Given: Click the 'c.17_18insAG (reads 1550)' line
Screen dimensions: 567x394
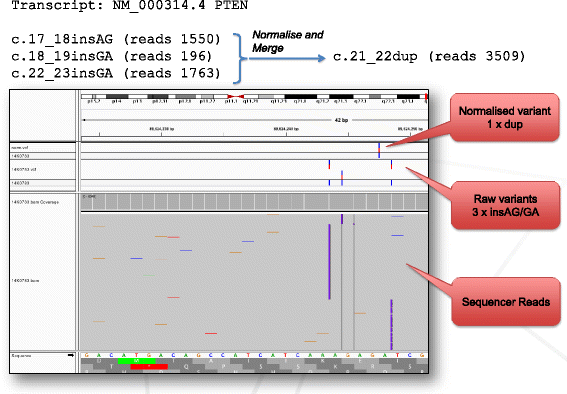Looking at the screenshot, I should click(x=116, y=39).
